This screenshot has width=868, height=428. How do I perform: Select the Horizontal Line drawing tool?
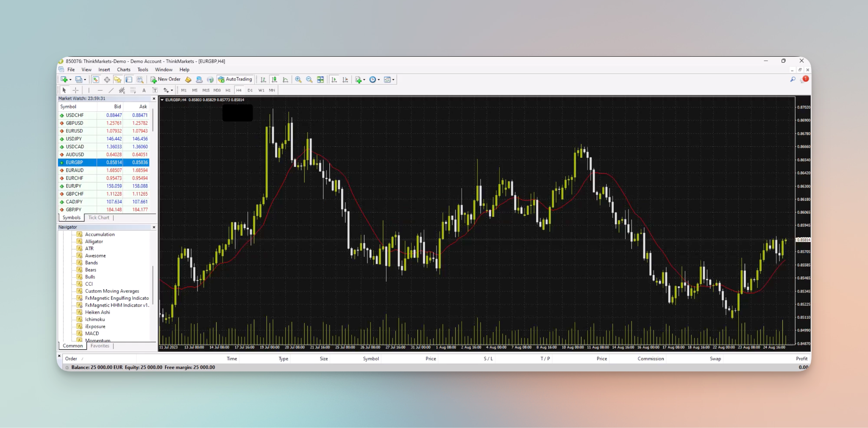click(x=100, y=90)
